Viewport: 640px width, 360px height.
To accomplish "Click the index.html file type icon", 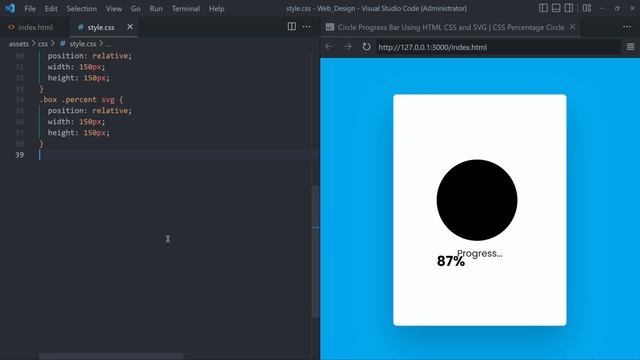I will coord(11,27).
